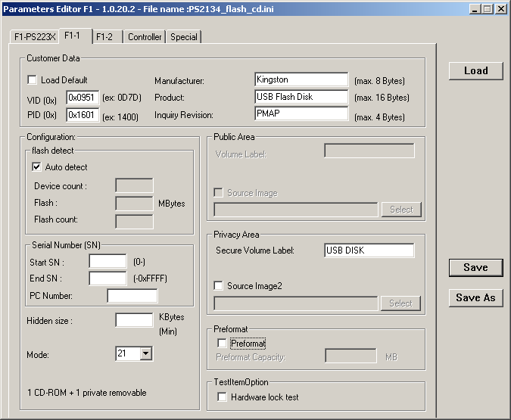The image size is (511, 420).
Task: Click the Inquiry Revision field
Action: [301, 114]
